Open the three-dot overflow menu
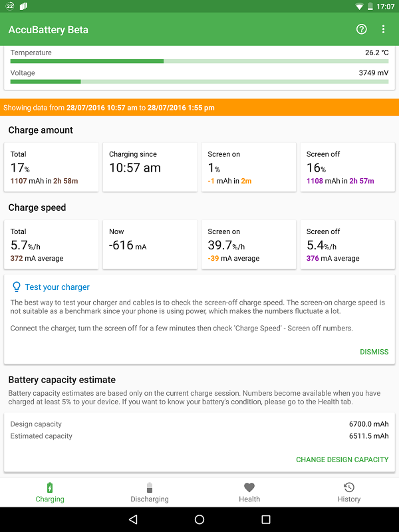Viewport: 399px width, 532px height. [384, 29]
